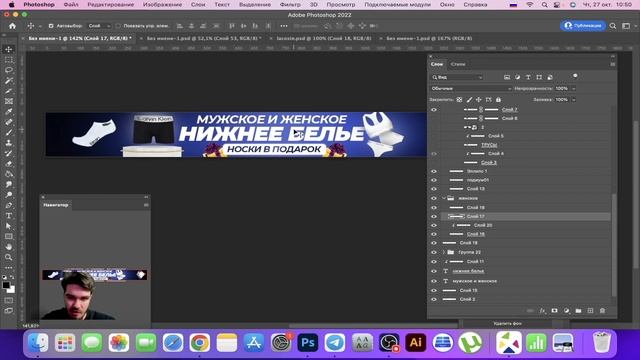The width and height of the screenshot is (640, 360).
Task: Lock all layer attributes padlock icon
Action: click(498, 100)
